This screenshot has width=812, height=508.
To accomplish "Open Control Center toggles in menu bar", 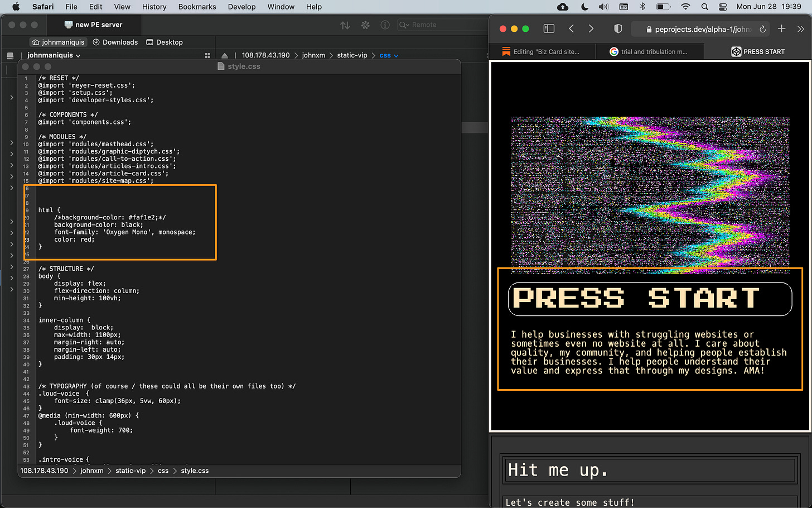I will point(723,7).
